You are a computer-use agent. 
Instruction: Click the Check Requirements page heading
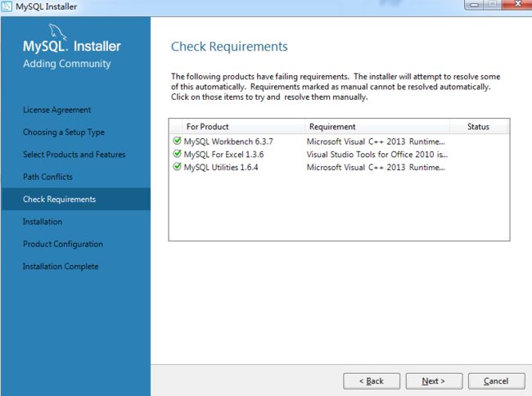(229, 47)
